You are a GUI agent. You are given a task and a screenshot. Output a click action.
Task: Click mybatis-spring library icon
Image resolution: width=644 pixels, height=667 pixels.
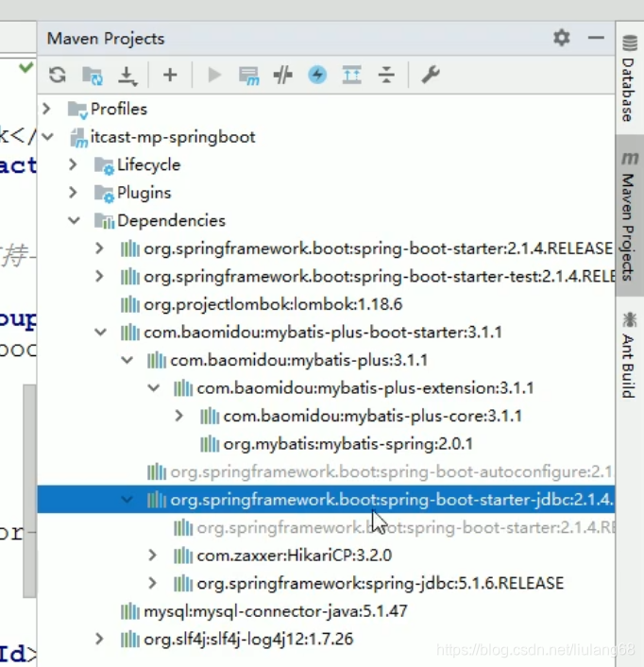coord(210,444)
